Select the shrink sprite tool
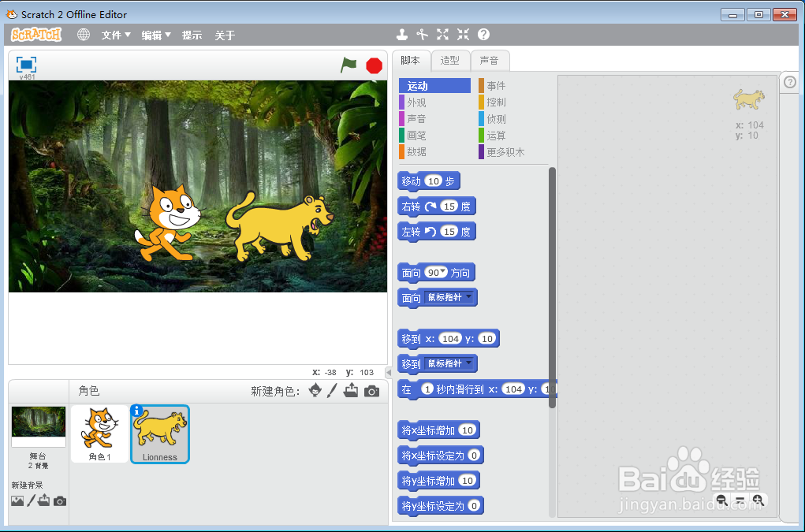805x532 pixels. pos(463,35)
